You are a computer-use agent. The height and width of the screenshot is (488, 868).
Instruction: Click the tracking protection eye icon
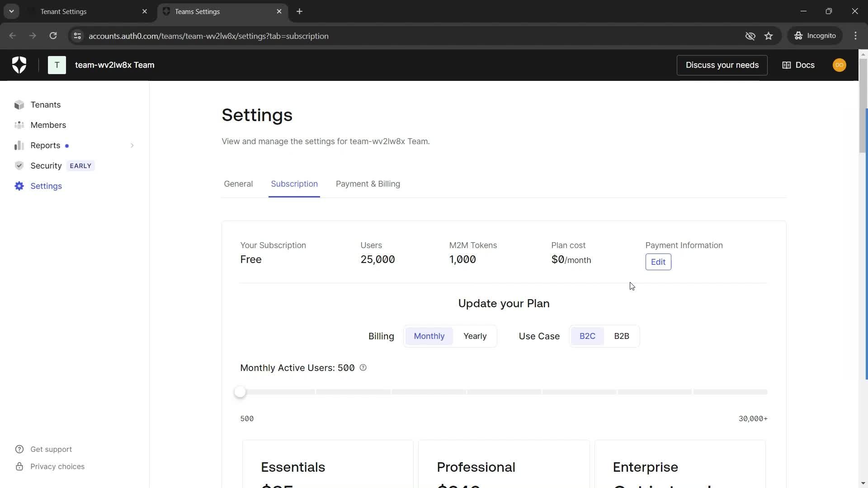pyautogui.click(x=750, y=36)
